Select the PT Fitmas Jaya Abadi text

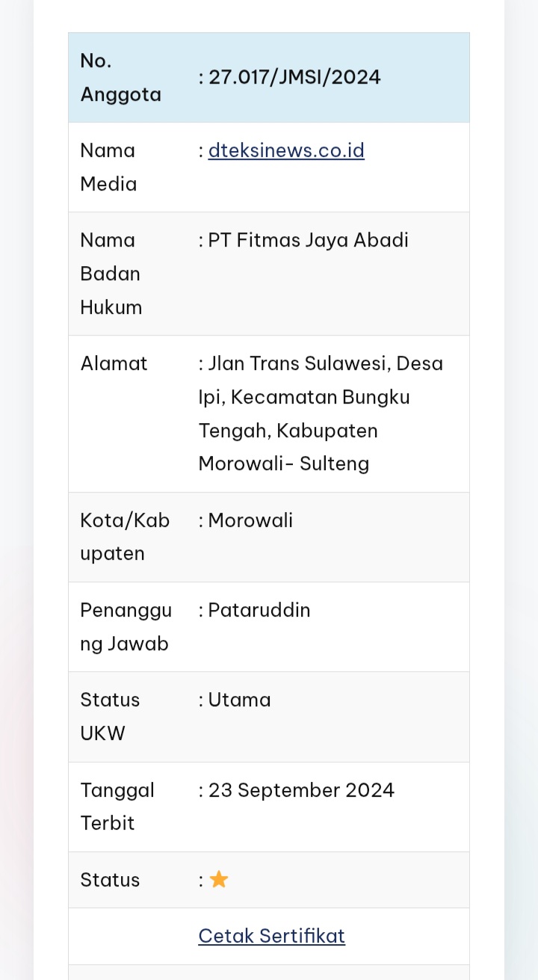308,241
